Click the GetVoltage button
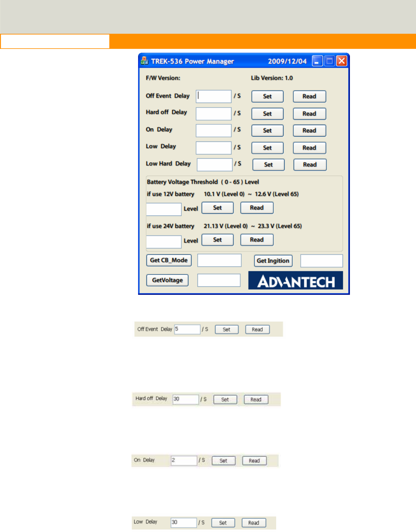The height and width of the screenshot is (532, 416). [x=167, y=280]
